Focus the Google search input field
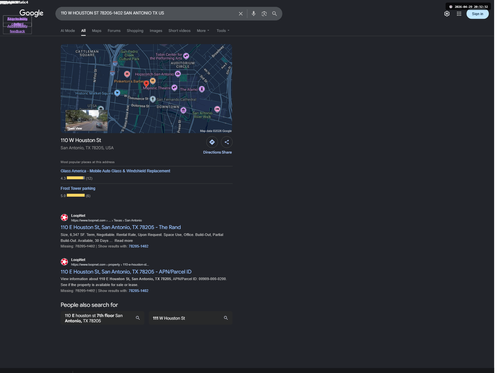 pyautogui.click(x=147, y=13)
